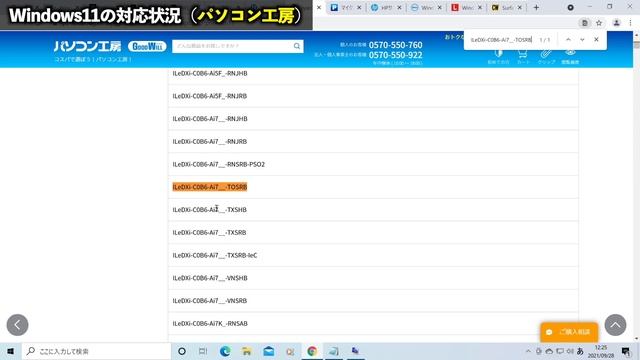Open the Chrome profile avatar icon
Screen dimensions: 640x360
(616, 23)
